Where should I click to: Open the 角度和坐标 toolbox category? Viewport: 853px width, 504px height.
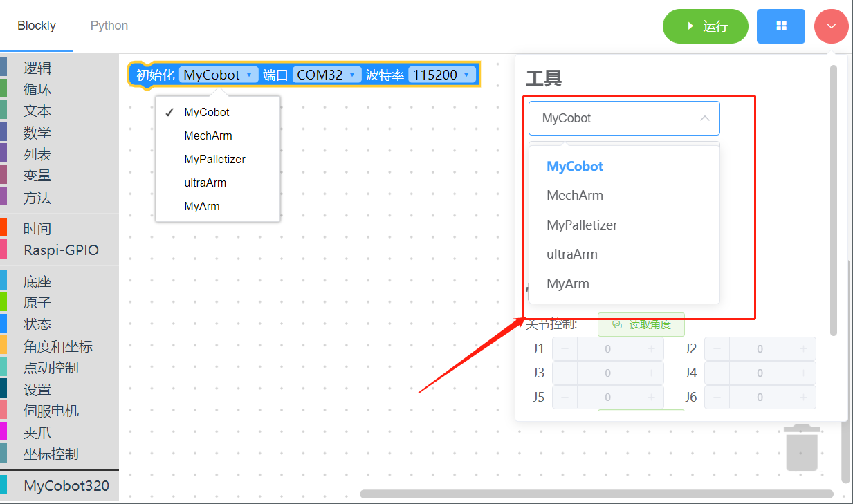coord(59,346)
